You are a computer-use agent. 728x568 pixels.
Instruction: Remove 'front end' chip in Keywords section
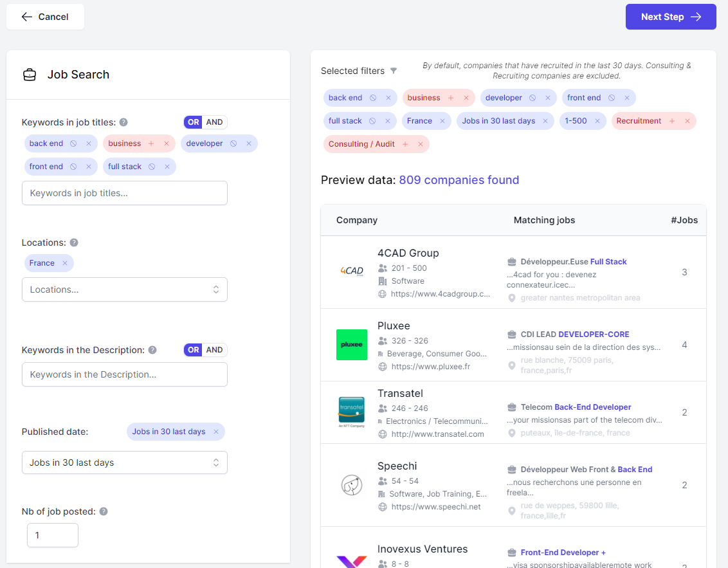[89, 167]
